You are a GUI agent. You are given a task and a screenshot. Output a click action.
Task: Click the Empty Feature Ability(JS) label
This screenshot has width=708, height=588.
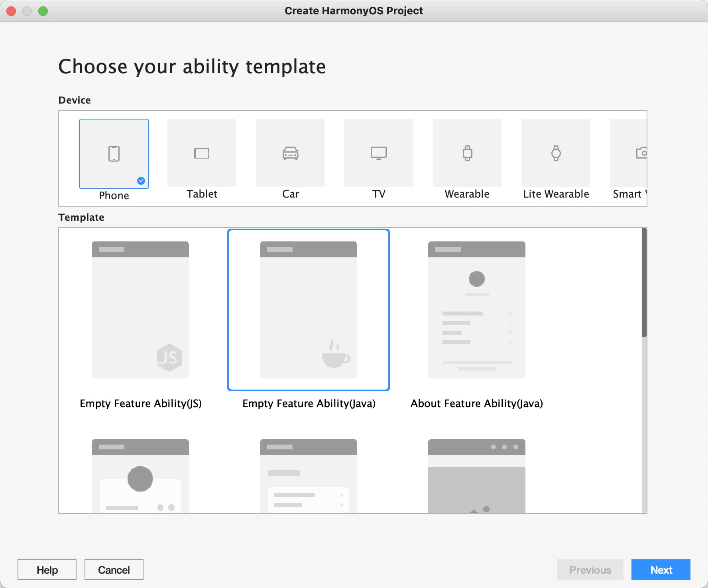[141, 404]
